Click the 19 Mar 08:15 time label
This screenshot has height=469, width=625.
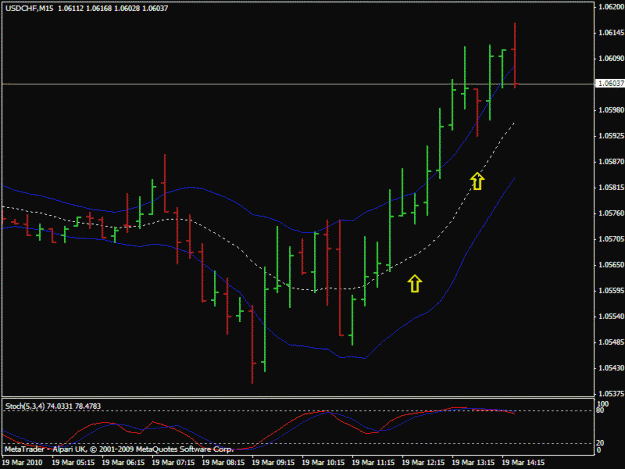[x=223, y=462]
